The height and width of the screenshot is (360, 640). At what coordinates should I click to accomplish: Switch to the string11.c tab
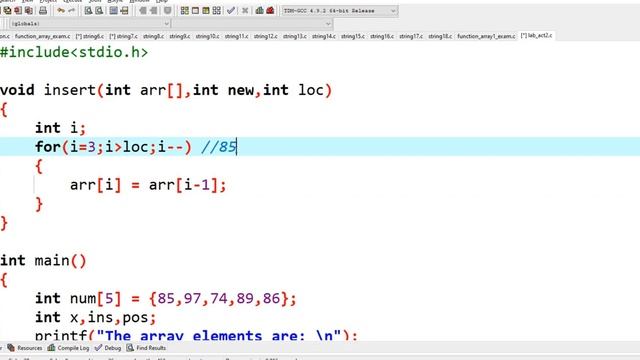tap(236, 36)
